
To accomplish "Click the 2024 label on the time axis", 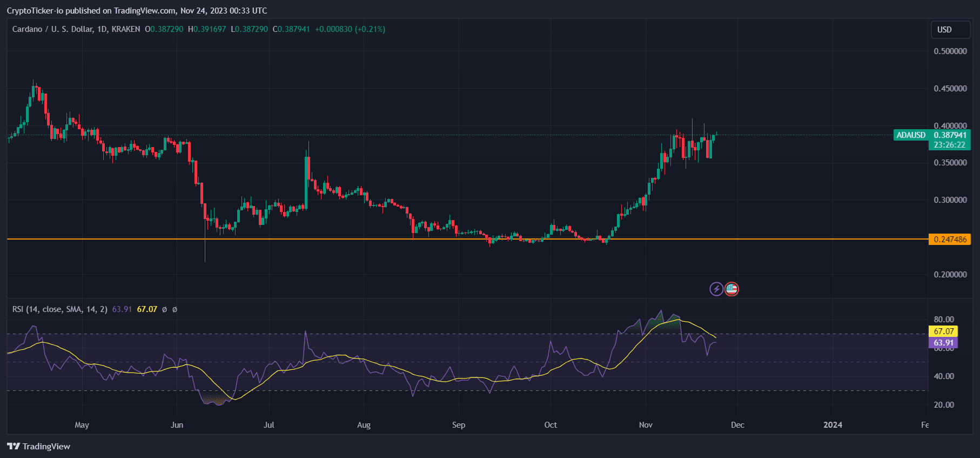I will click(833, 424).
